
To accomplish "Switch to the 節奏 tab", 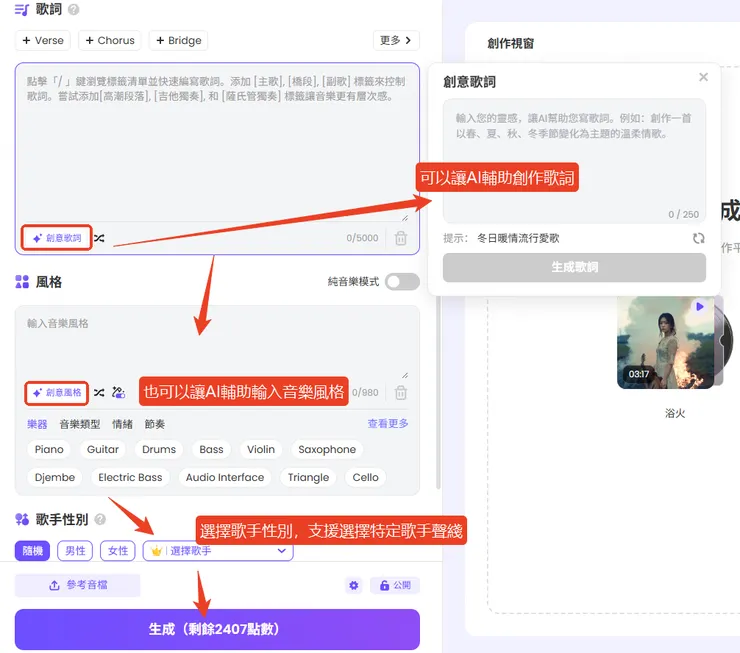I will (155, 424).
